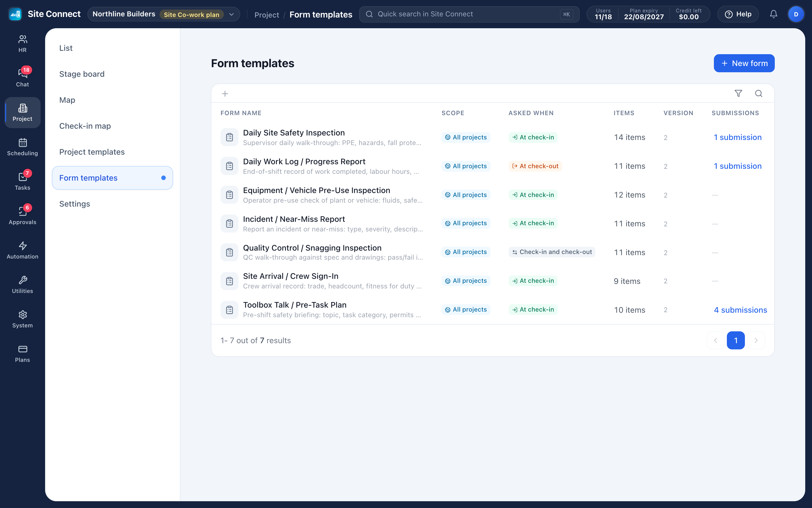Screen dimensions: 812x508
Task: Open the Automation lightning icon
Action: tap(23, 250)
